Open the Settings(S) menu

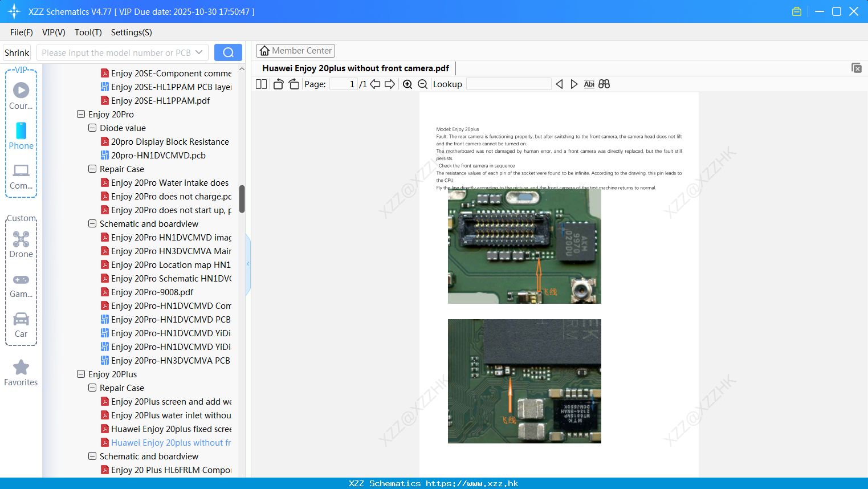pyautogui.click(x=132, y=32)
